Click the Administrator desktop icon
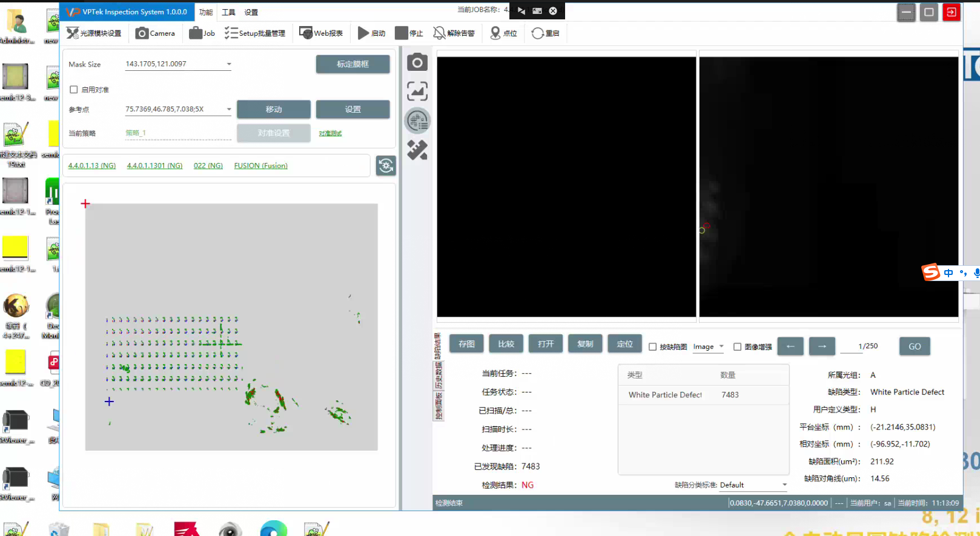This screenshot has width=980, height=536. coord(16,27)
